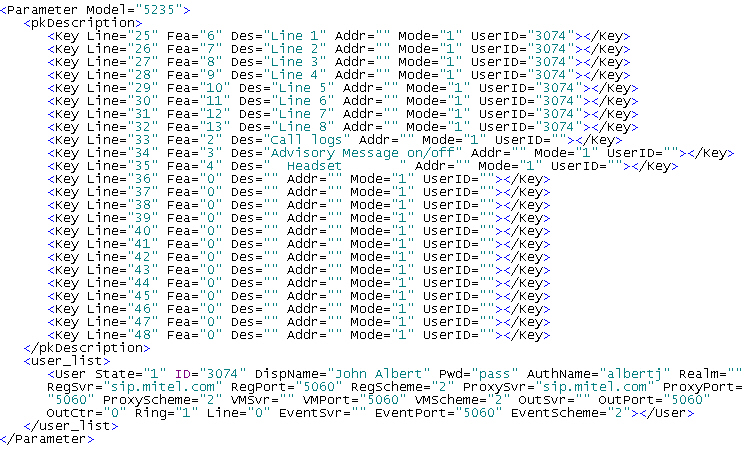Click the DispName value "John Albert"
Viewport: 752px width, 455px height.
378,373
